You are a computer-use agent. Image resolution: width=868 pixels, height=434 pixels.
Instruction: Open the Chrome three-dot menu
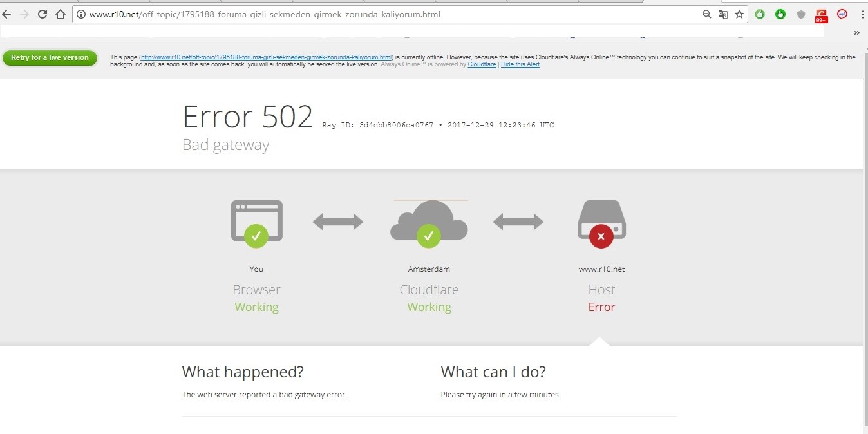coord(862,14)
